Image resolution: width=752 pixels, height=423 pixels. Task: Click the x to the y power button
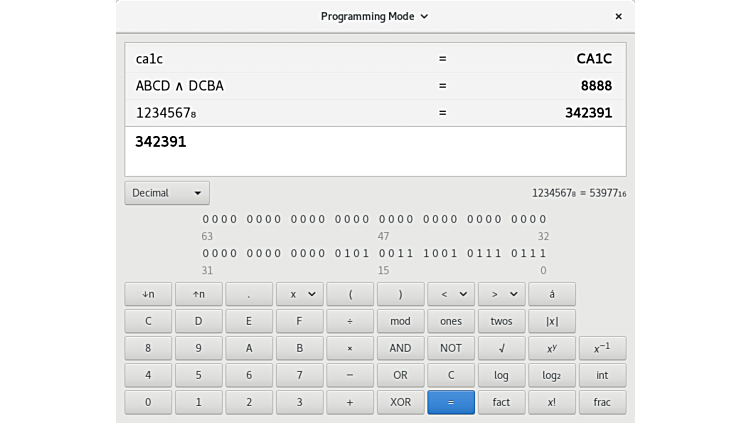552,348
